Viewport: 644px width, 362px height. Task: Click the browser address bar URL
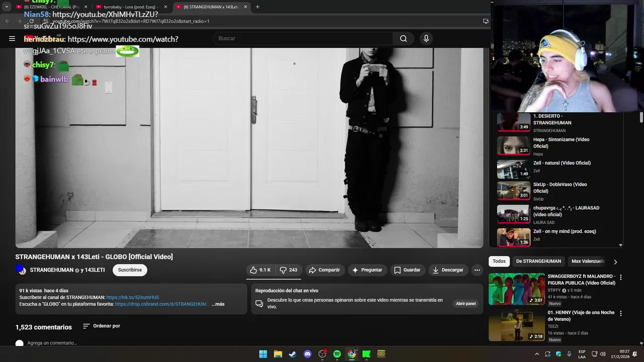pos(131,21)
